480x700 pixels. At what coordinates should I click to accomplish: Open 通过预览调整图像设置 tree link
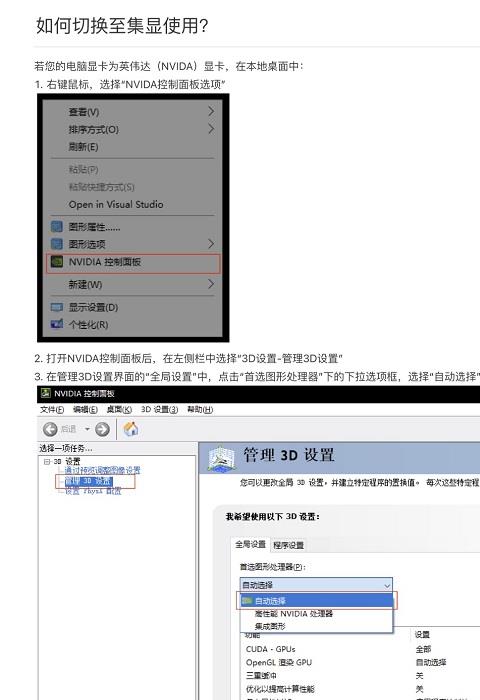(x=102, y=470)
